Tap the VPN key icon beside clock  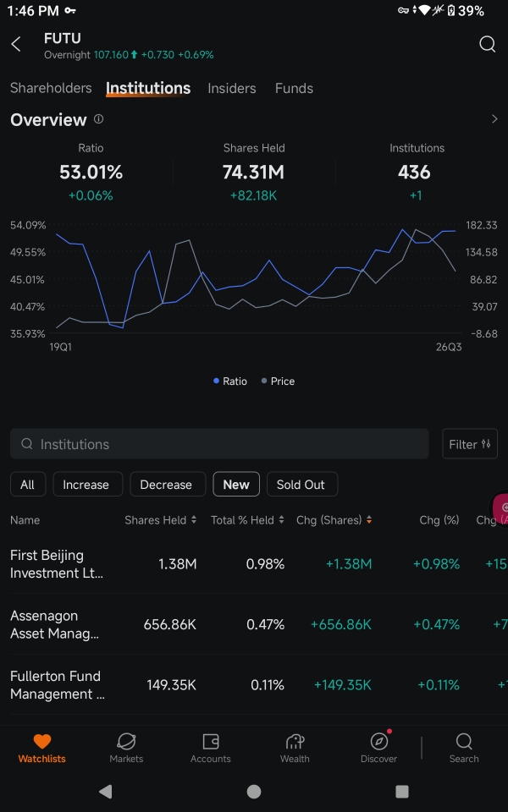click(69, 10)
